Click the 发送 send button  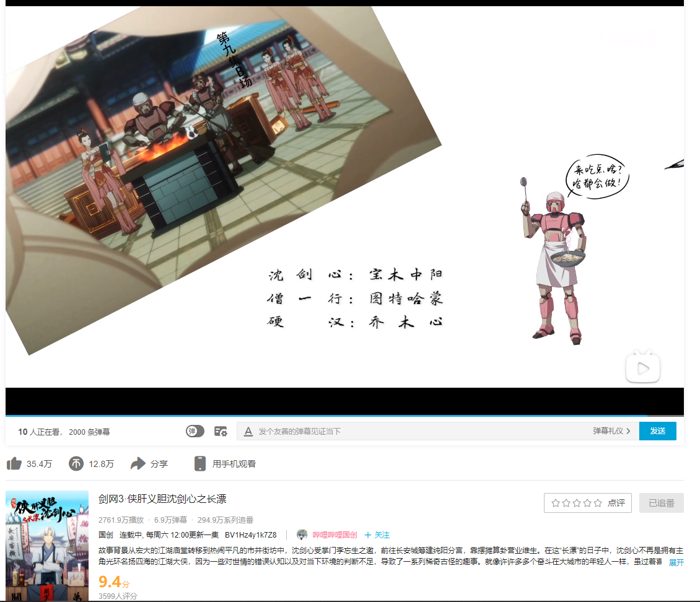[x=657, y=431]
